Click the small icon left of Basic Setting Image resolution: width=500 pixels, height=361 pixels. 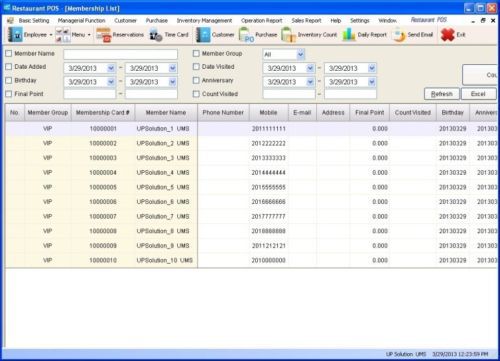pos(10,21)
